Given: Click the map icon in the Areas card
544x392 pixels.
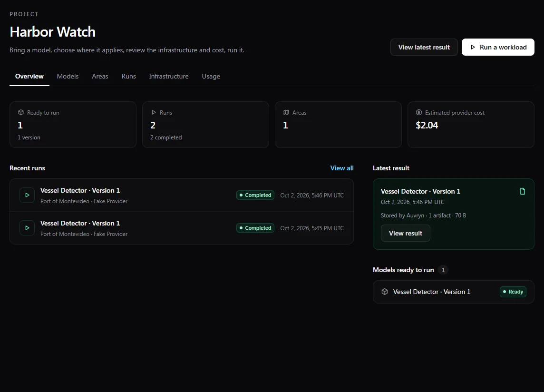Looking at the screenshot, I should point(286,112).
